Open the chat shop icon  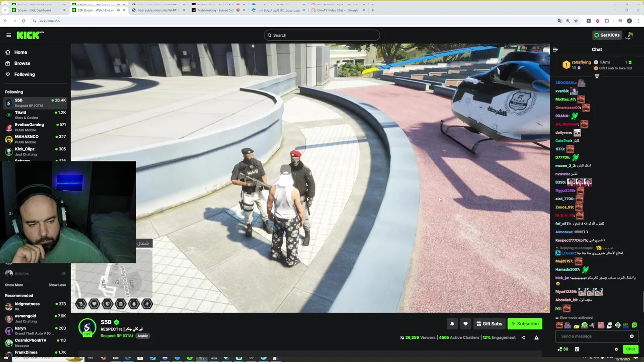tap(577, 349)
